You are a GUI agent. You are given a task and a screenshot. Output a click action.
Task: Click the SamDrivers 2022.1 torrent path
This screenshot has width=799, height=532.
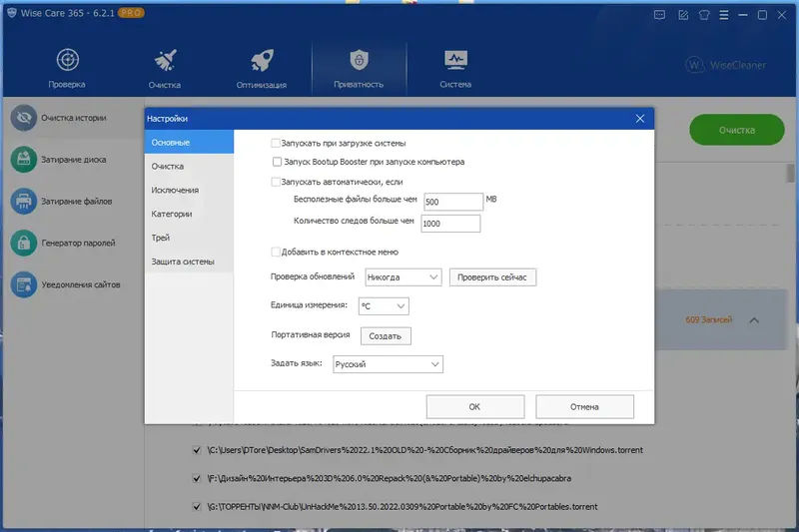coord(425,450)
